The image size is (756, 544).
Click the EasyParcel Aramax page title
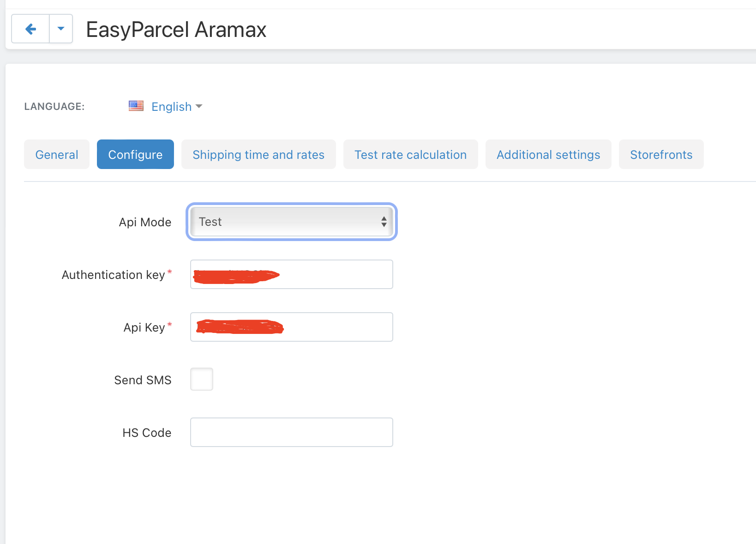(176, 29)
